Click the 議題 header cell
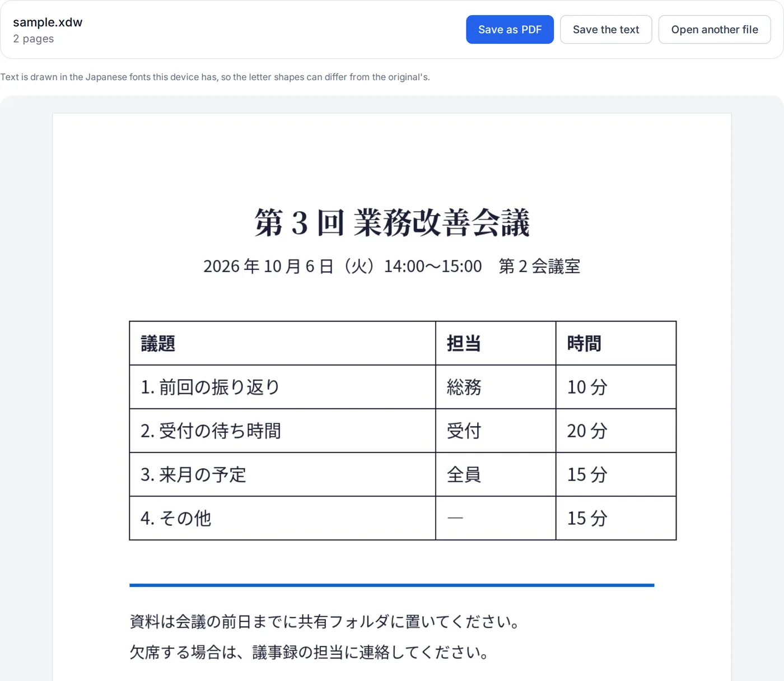Image resolution: width=784 pixels, height=681 pixels. tap(283, 343)
